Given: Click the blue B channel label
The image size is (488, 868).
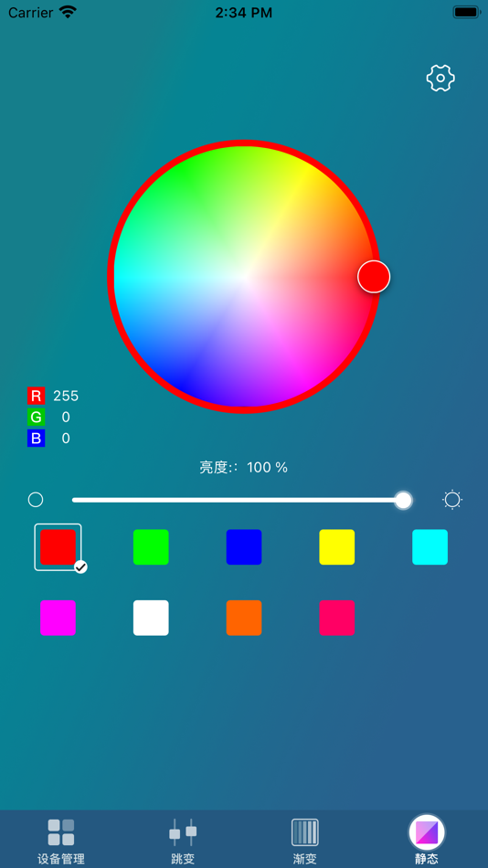Looking at the screenshot, I should pyautogui.click(x=36, y=439).
